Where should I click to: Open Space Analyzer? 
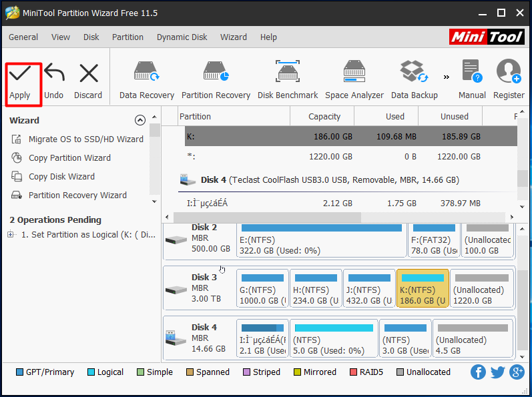354,80
